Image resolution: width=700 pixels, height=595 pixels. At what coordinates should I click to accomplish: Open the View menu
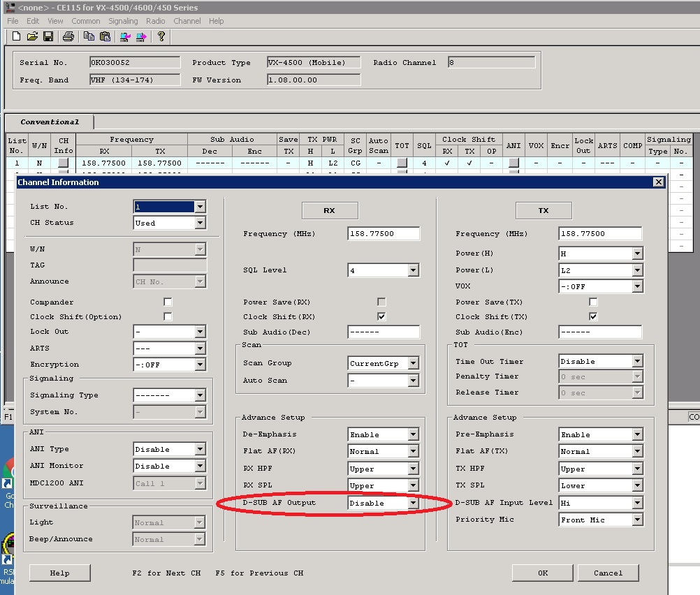[x=55, y=21]
